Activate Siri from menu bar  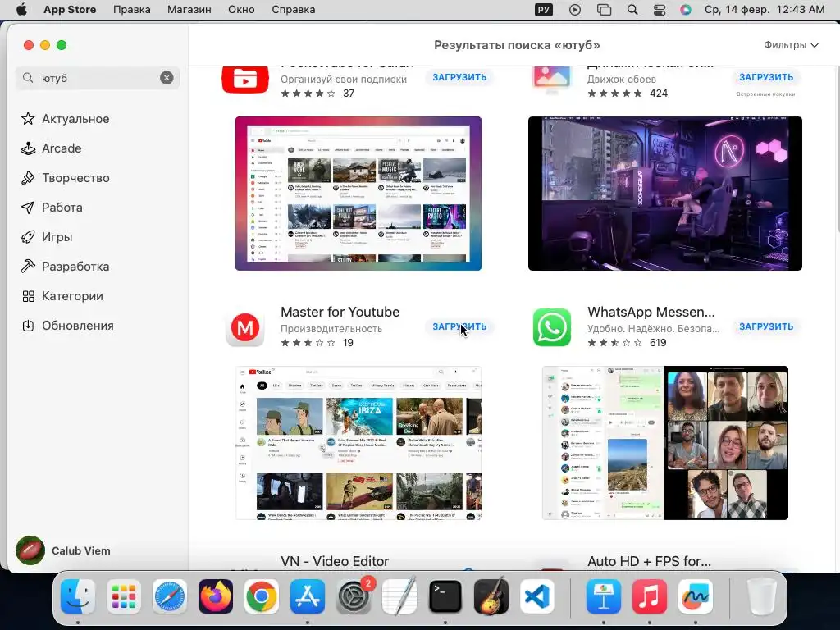pyautogui.click(x=686, y=10)
